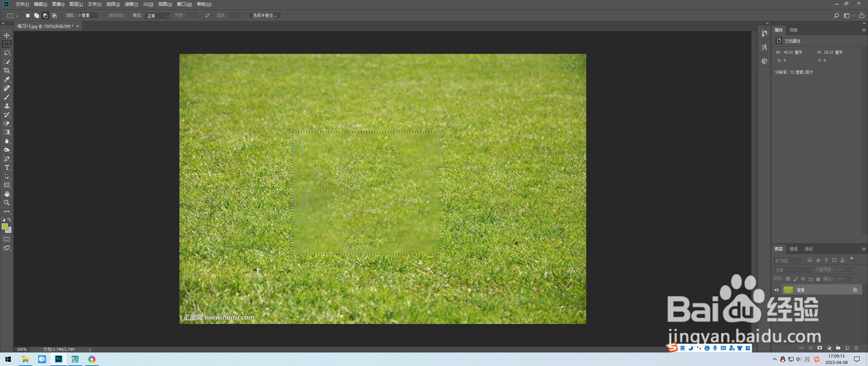The width and height of the screenshot is (868, 366).
Task: Unlock the 背景 layer via lock icon
Action: (855, 290)
